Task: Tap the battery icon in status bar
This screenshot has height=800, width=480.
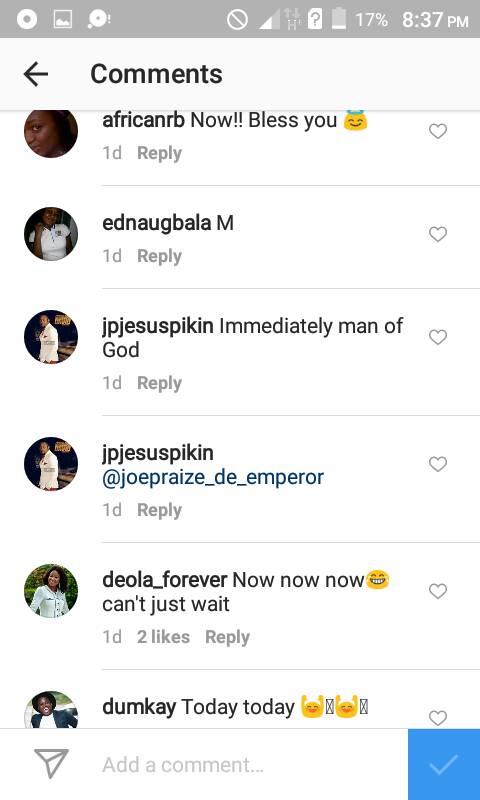Action: pyautogui.click(x=339, y=19)
